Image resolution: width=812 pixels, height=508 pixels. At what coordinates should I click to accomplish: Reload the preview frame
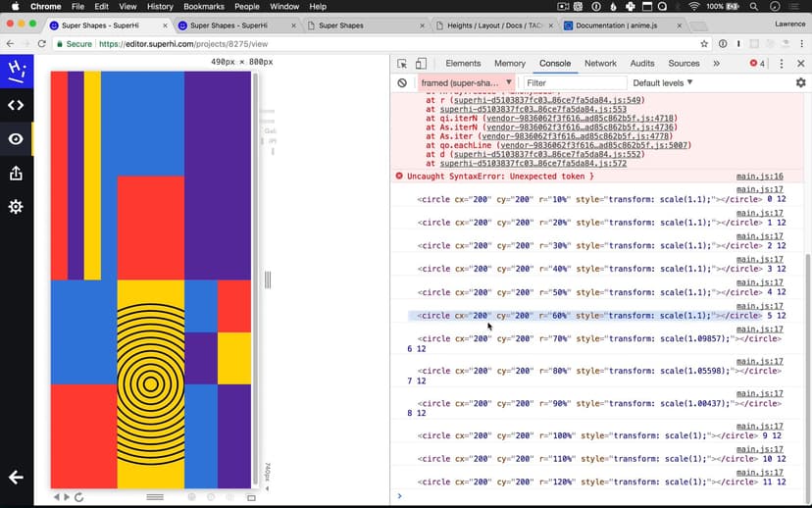click(x=78, y=497)
